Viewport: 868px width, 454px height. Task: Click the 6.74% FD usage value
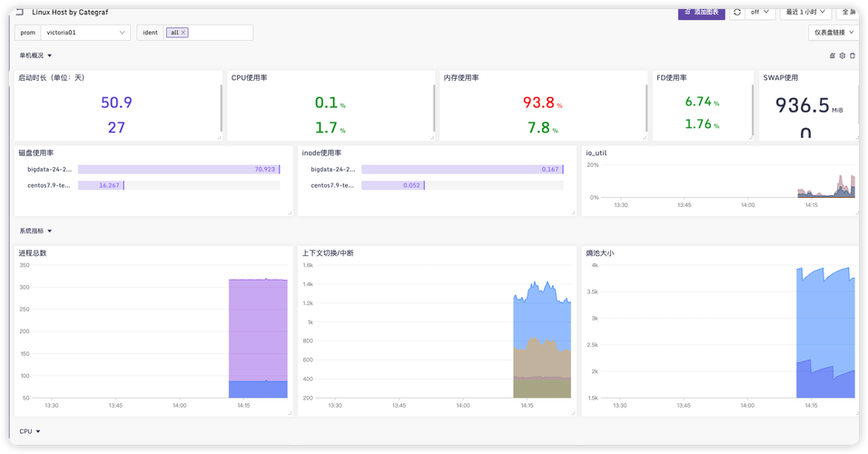[702, 102]
